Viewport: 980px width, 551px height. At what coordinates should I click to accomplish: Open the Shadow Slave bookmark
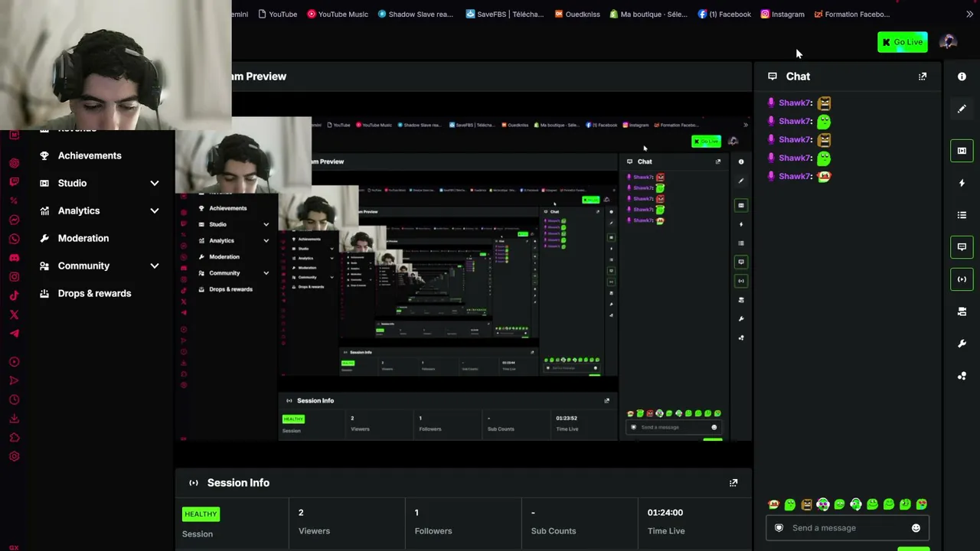415,14
